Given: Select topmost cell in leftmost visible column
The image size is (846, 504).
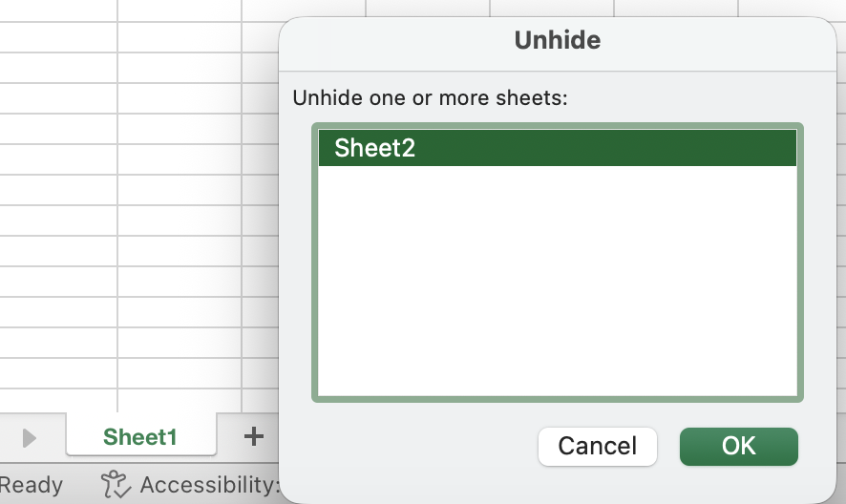Looking at the screenshot, I should tap(57, 10).
